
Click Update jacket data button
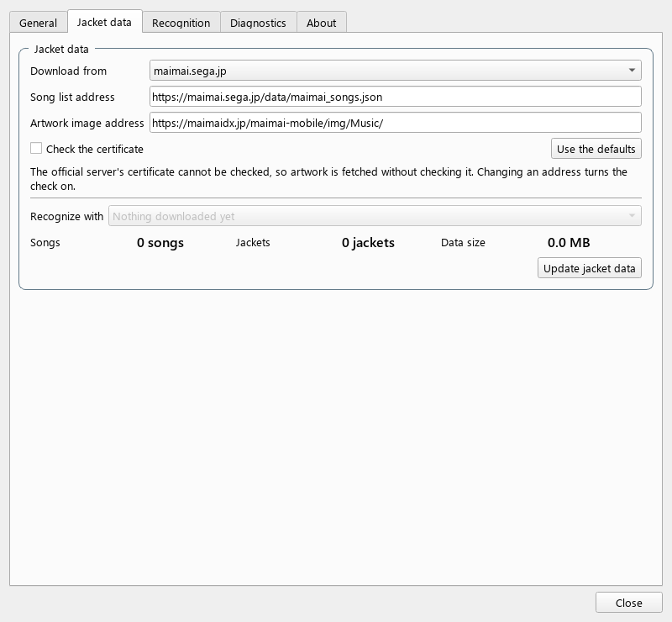pos(590,268)
